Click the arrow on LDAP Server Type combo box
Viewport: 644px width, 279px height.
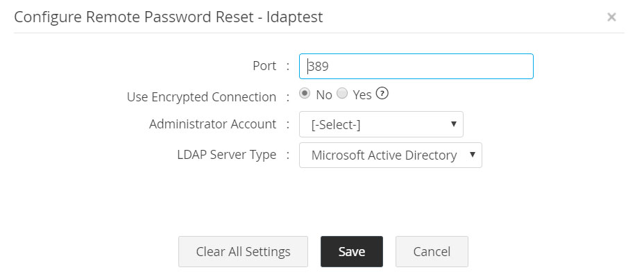click(x=472, y=154)
